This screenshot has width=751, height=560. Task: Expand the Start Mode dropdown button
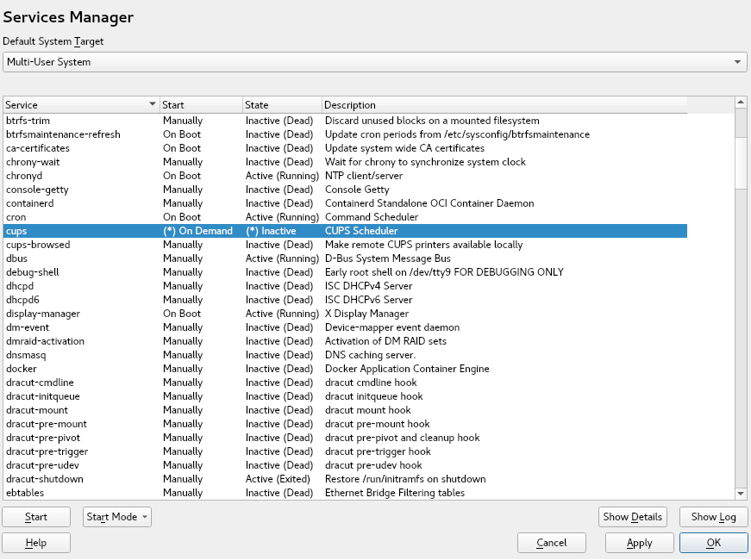(117, 517)
